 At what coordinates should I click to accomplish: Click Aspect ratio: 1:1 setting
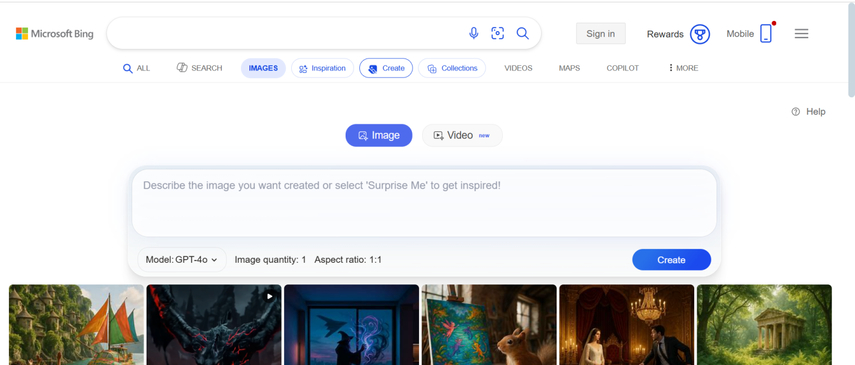(348, 260)
